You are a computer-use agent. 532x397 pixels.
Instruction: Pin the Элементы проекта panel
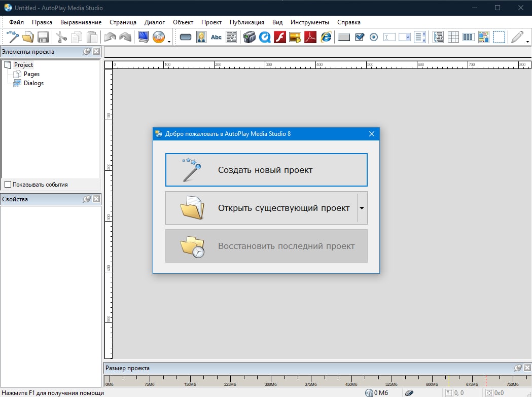click(87, 51)
